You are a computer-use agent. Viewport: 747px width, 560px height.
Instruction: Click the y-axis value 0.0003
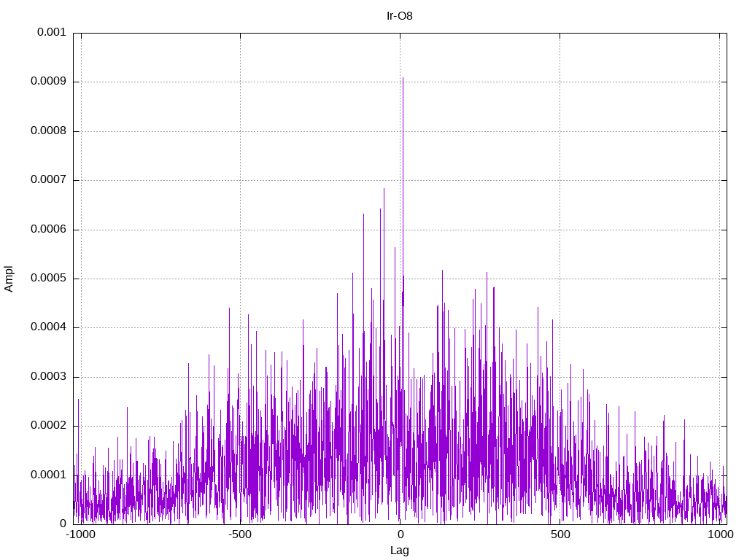[x=49, y=377]
